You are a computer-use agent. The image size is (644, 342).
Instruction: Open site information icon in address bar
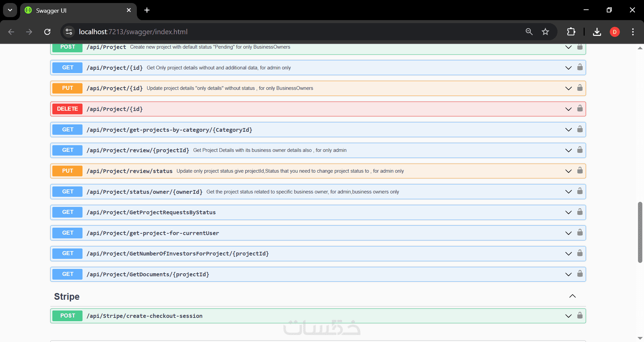[x=69, y=32]
